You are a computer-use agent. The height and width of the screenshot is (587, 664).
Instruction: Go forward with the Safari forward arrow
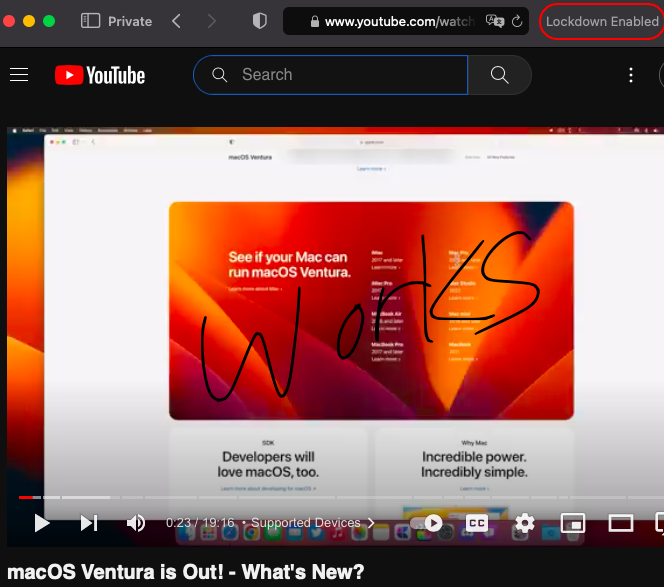tap(212, 21)
